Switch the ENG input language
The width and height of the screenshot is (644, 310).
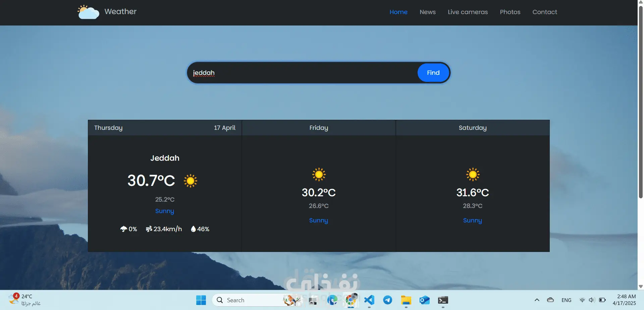point(567,300)
